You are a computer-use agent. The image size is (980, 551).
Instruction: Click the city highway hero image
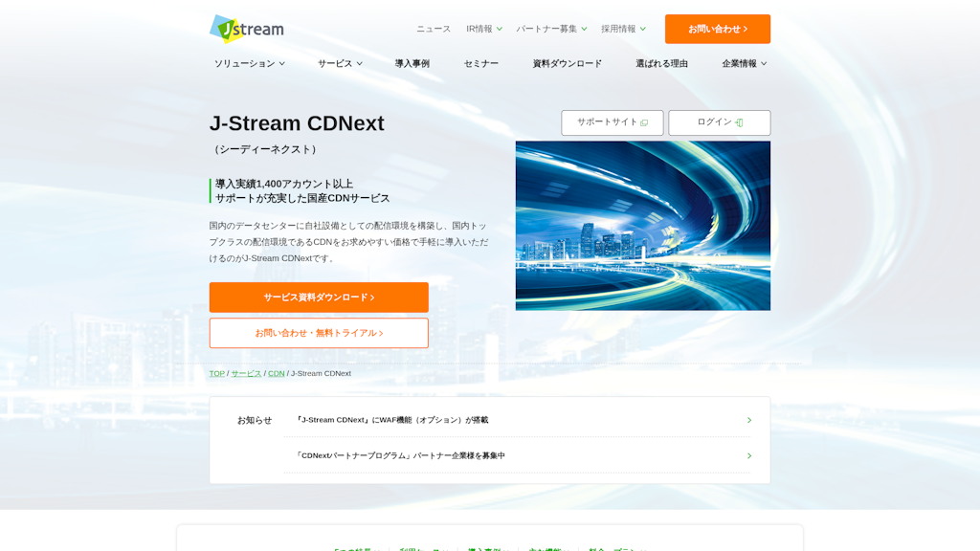(x=642, y=226)
